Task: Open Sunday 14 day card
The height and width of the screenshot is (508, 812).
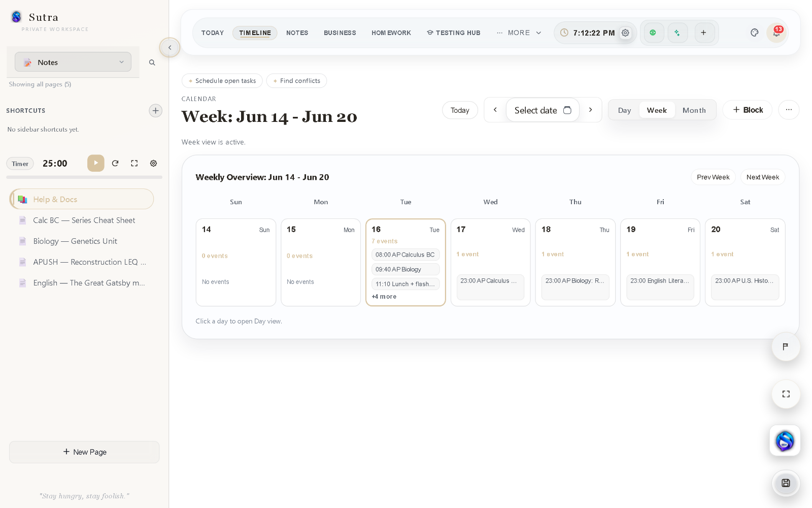Action: (236, 262)
